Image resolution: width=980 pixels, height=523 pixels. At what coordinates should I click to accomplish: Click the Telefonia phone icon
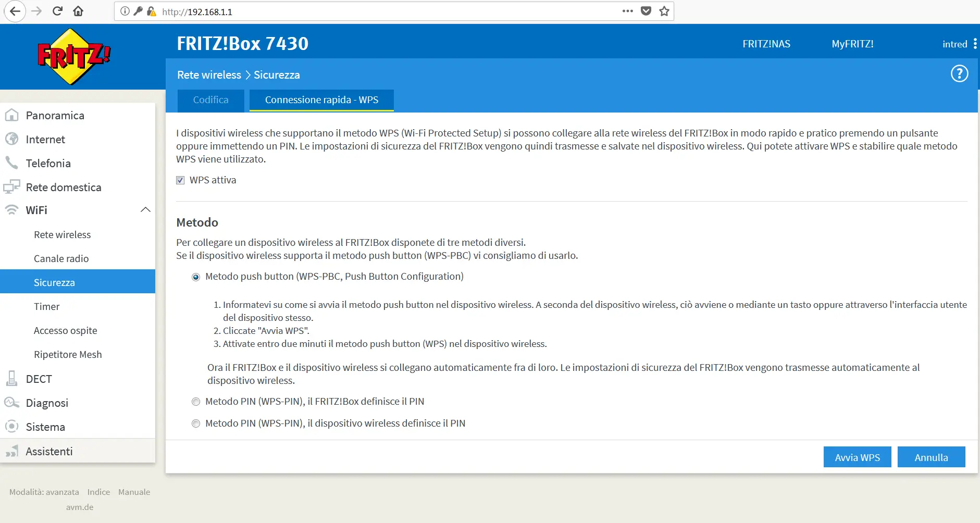click(x=11, y=163)
